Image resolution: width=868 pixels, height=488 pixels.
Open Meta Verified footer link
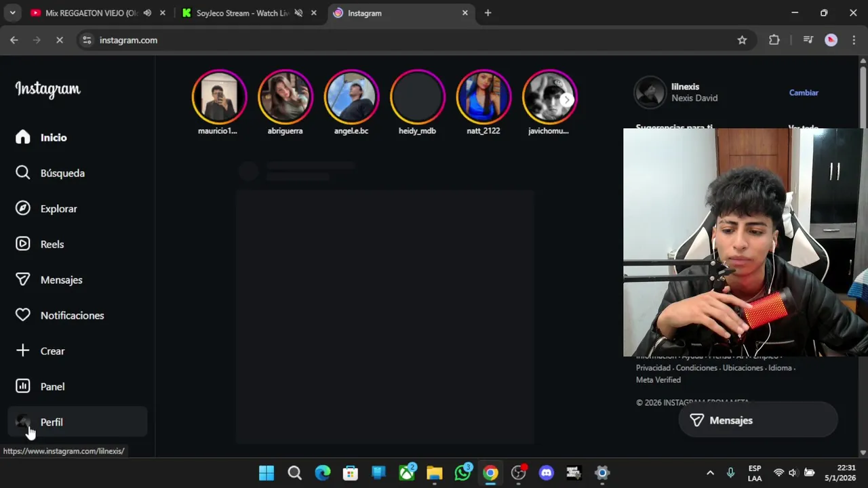point(658,380)
